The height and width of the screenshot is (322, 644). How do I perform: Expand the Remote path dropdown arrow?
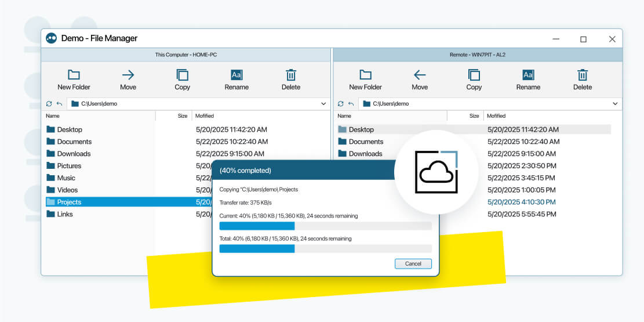(x=615, y=104)
